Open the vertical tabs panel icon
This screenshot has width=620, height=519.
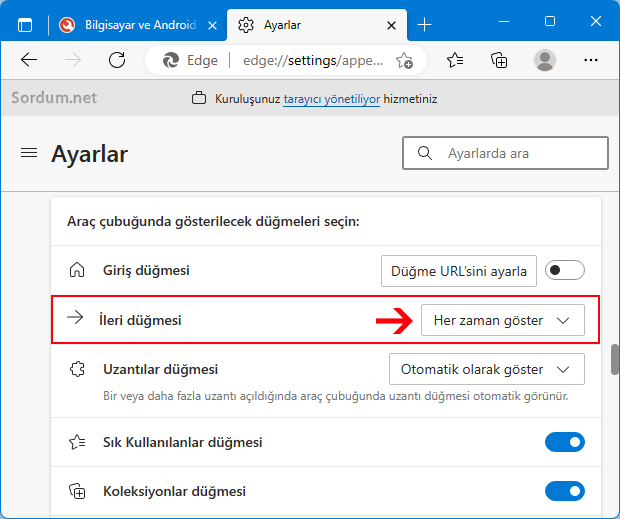click(25, 25)
